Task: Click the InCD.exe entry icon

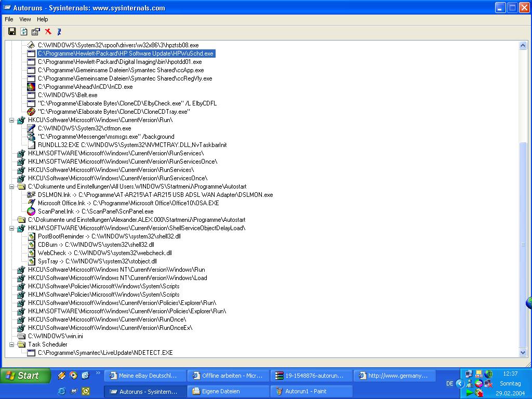Action: [31, 87]
